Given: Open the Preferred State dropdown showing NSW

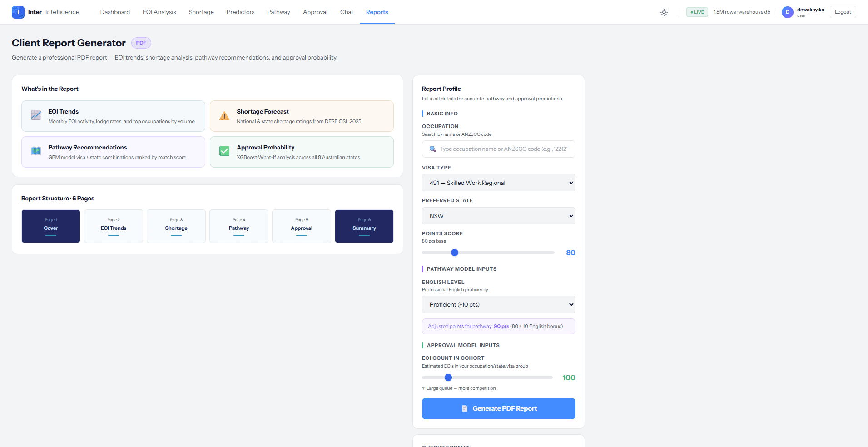Looking at the screenshot, I should pyautogui.click(x=499, y=216).
